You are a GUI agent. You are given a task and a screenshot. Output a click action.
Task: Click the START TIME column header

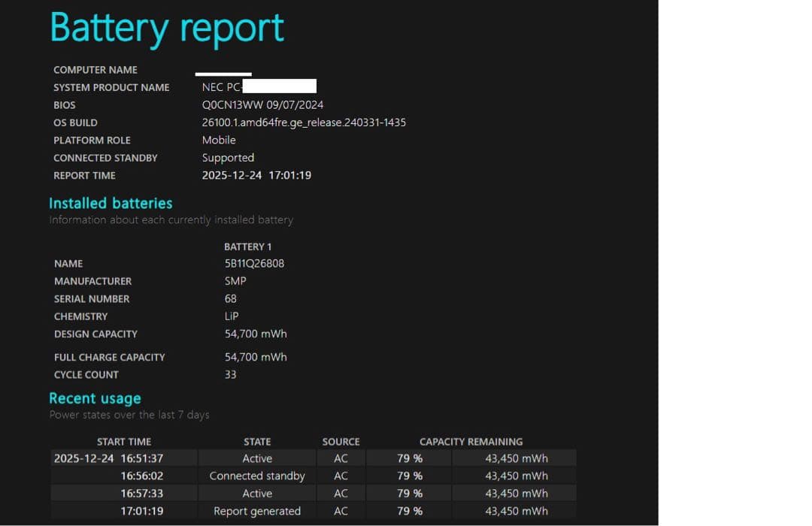[x=124, y=442]
